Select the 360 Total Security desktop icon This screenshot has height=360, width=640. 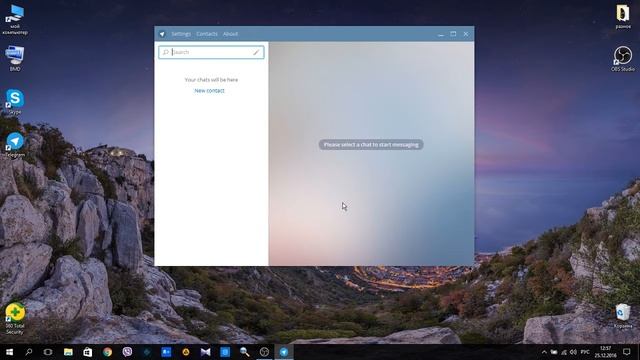(15, 318)
